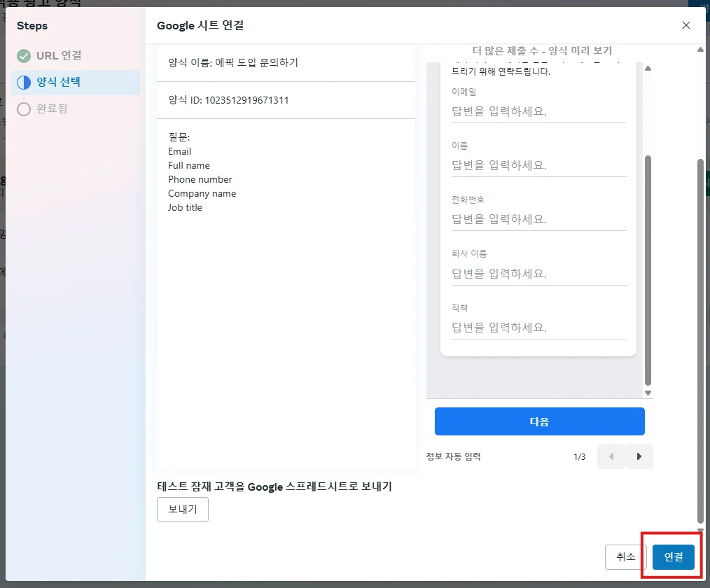Click the dialog's outer scrollbar thumb
The image size is (710, 588).
(700, 342)
